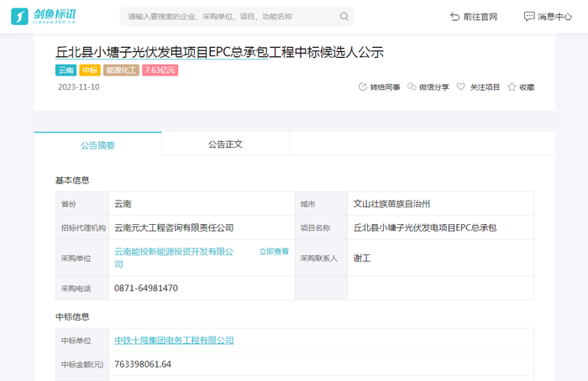The height and width of the screenshot is (381, 588).
Task: Click the search magnifier icon
Action: point(344,17)
